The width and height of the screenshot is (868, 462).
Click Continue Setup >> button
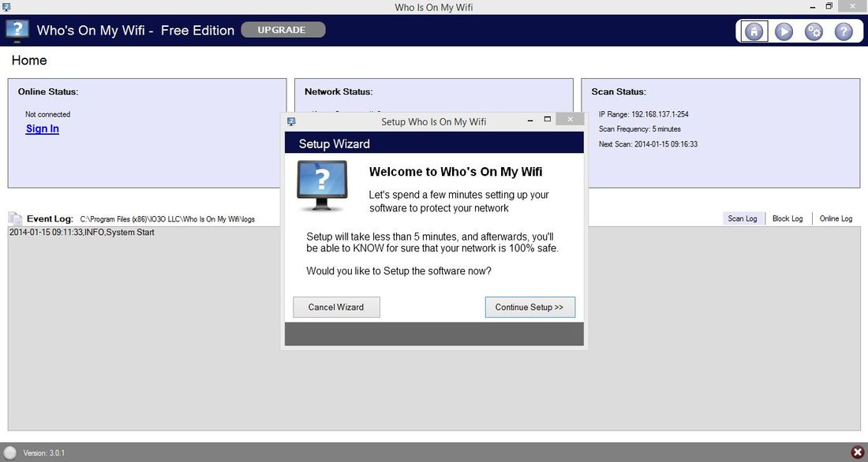(x=529, y=307)
